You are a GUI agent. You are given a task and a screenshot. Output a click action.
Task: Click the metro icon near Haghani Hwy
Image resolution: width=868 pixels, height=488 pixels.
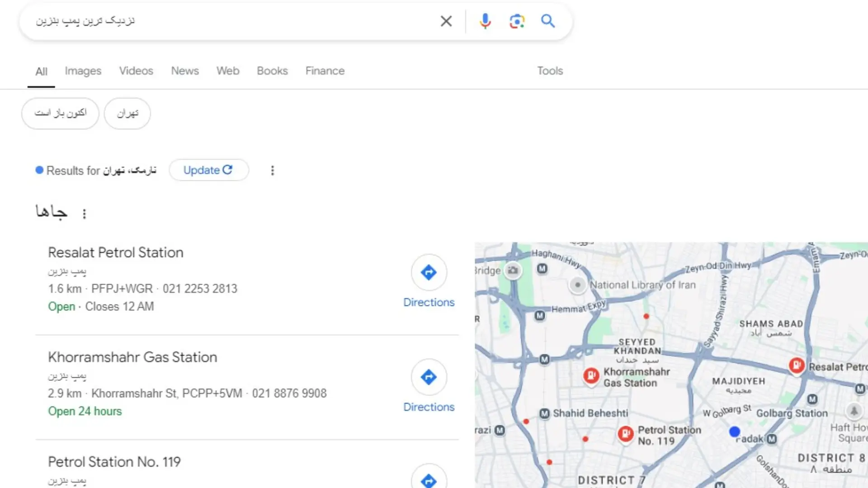542,269
